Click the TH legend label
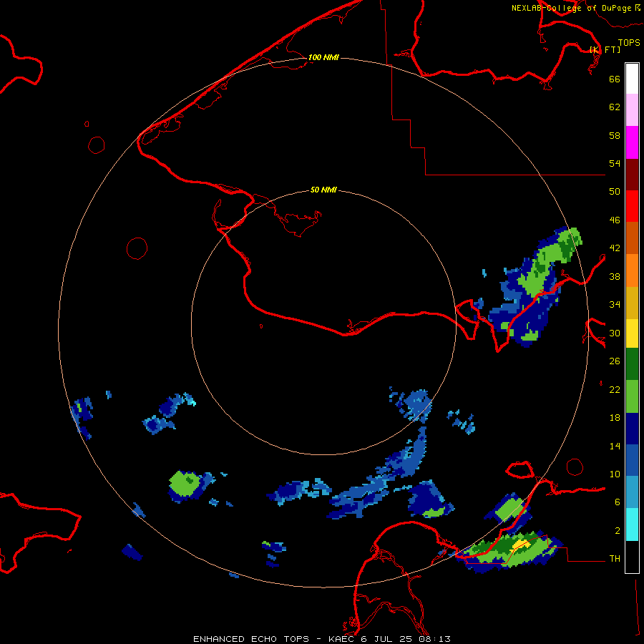Screen dimensions: 644x644 pyautogui.click(x=615, y=559)
